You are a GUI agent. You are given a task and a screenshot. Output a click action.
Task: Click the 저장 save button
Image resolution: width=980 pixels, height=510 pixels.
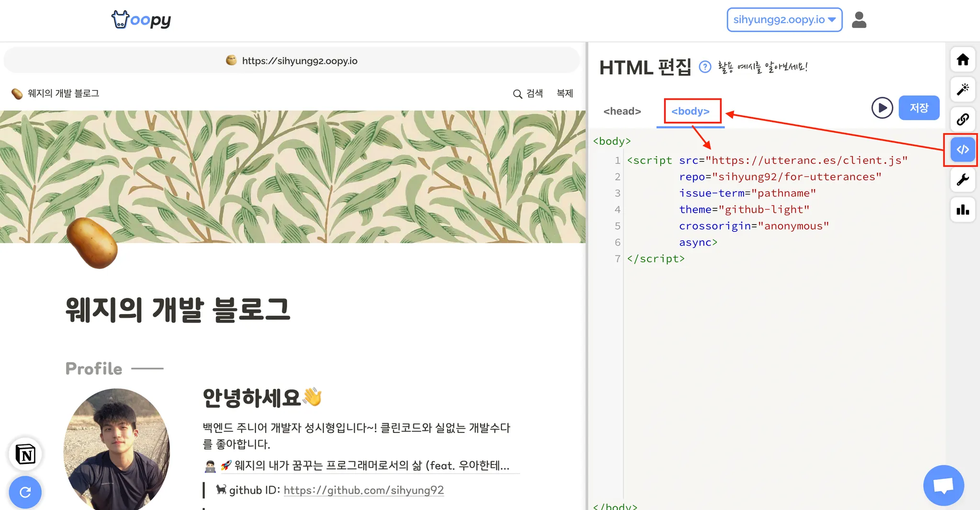[x=919, y=108]
